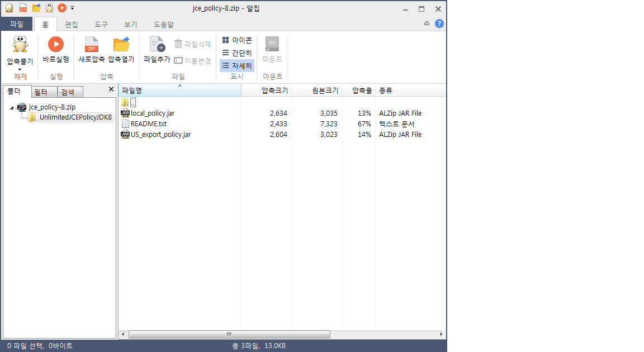Click the 파일추가 add file icon
Image resolution: width=644 pixels, height=352 pixels.
click(157, 44)
